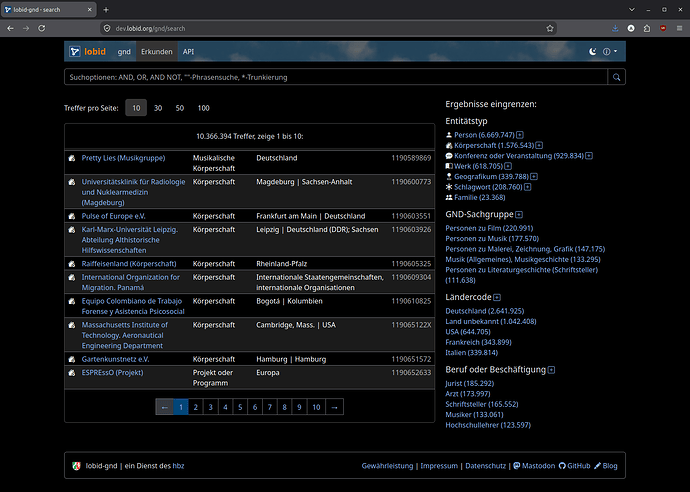Reload the page in browser
Screen dimensions: 690x492
tap(41, 28)
